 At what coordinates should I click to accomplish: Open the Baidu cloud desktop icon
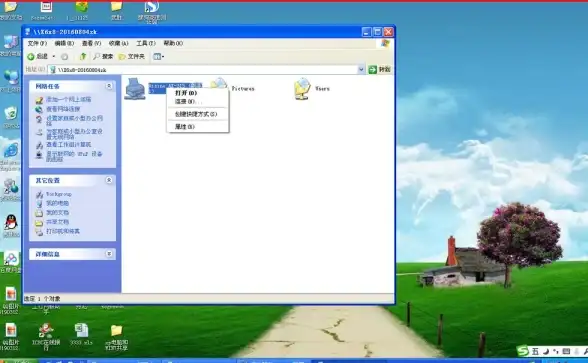(x=11, y=259)
